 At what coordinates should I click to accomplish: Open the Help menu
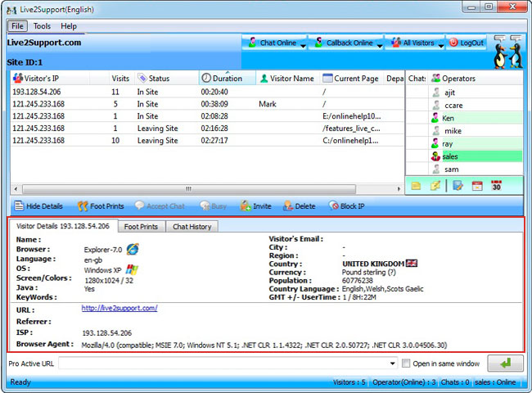pyautogui.click(x=69, y=26)
